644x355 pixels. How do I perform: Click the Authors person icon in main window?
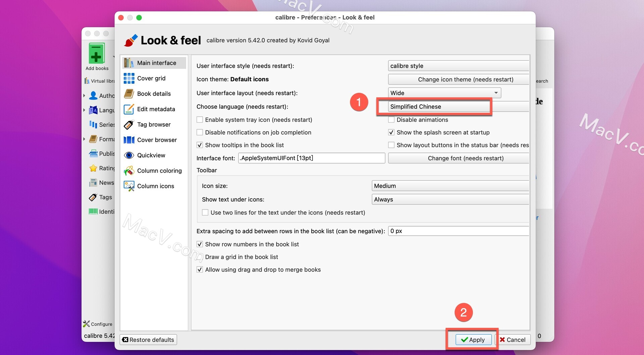coord(93,96)
